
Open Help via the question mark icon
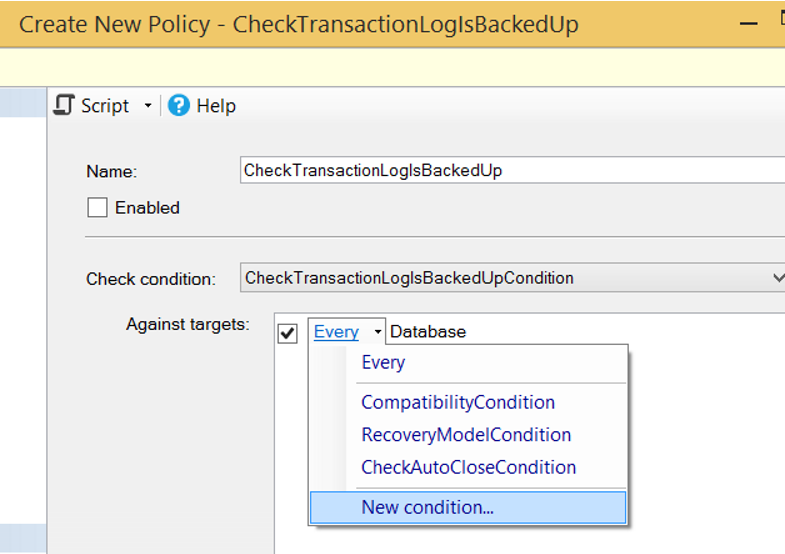point(179,106)
